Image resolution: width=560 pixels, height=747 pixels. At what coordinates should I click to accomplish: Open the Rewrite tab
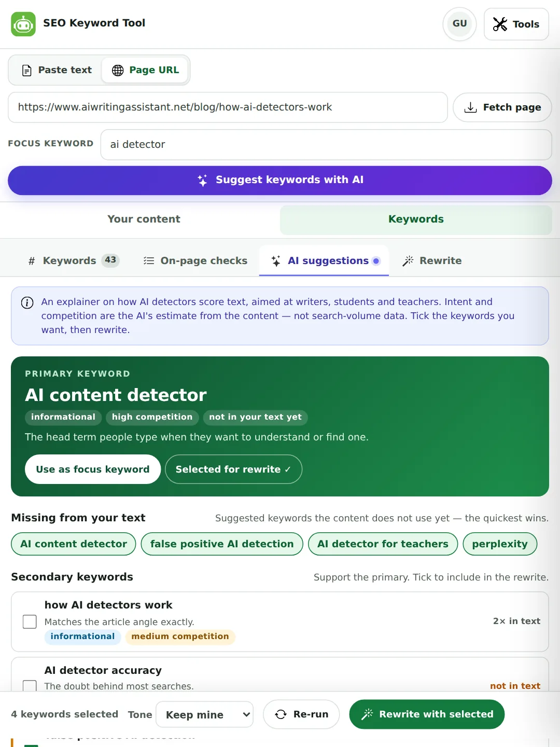(x=431, y=260)
